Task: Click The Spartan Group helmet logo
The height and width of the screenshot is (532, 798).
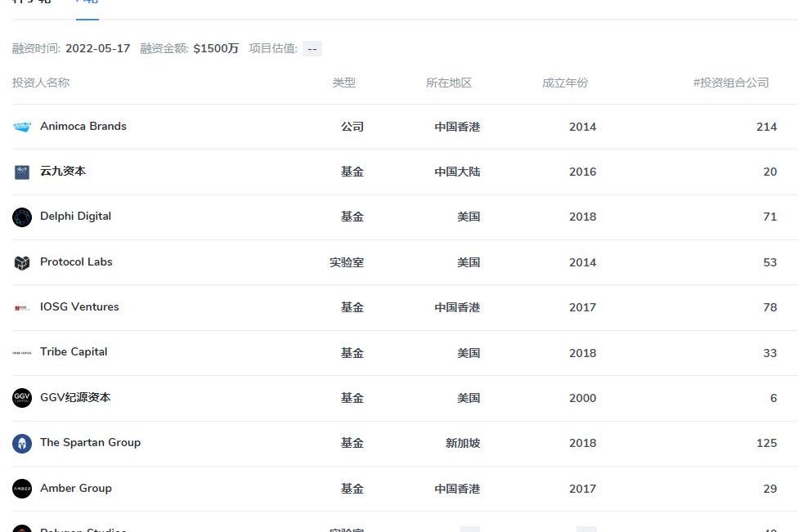Action: (x=22, y=444)
